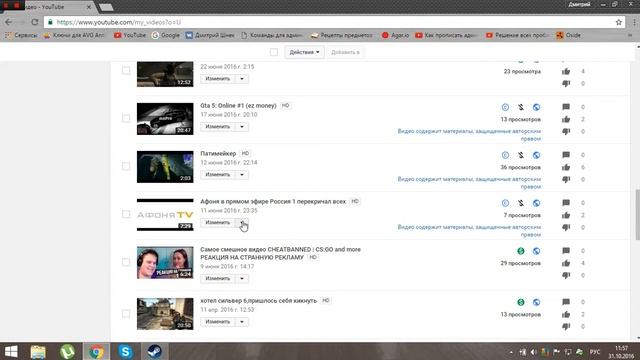Open the Google bookmark in bookmarks bar
640x360 pixels.
165,35
